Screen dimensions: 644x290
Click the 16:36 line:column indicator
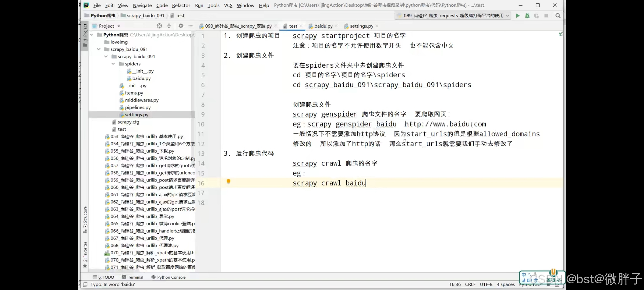(455, 284)
